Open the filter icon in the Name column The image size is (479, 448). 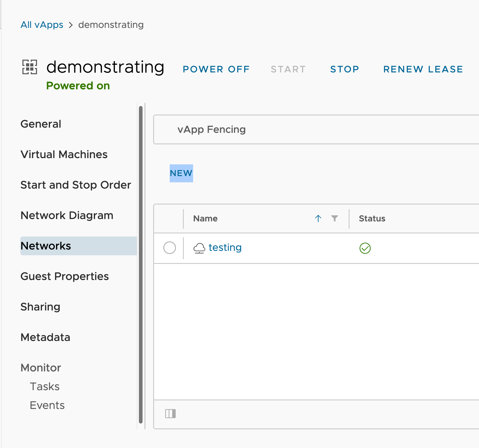335,219
